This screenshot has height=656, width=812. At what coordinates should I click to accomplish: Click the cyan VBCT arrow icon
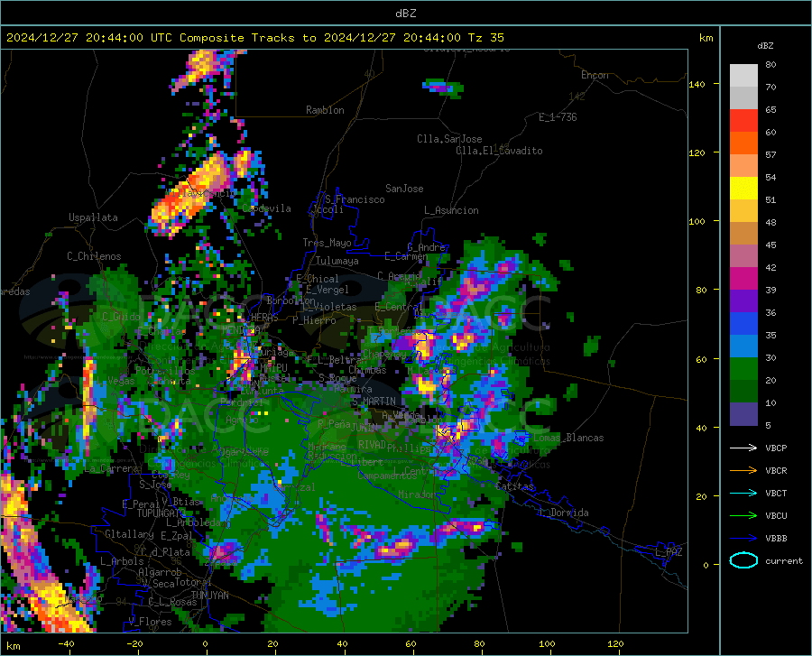[x=743, y=493]
